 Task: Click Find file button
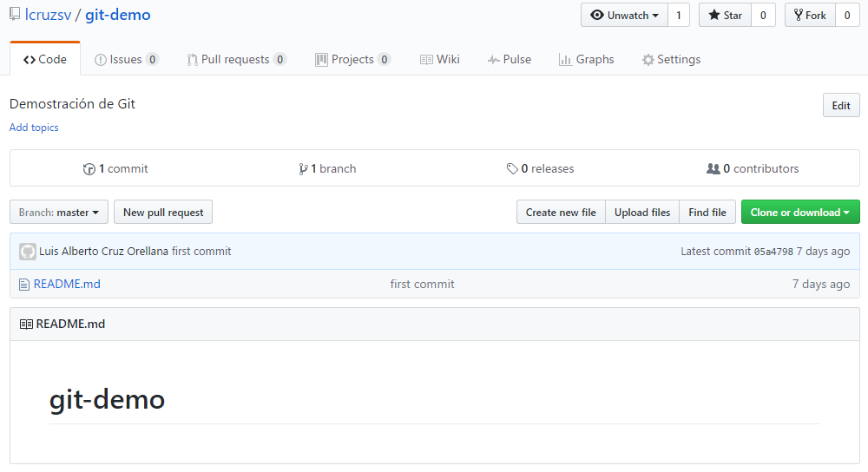click(x=707, y=212)
